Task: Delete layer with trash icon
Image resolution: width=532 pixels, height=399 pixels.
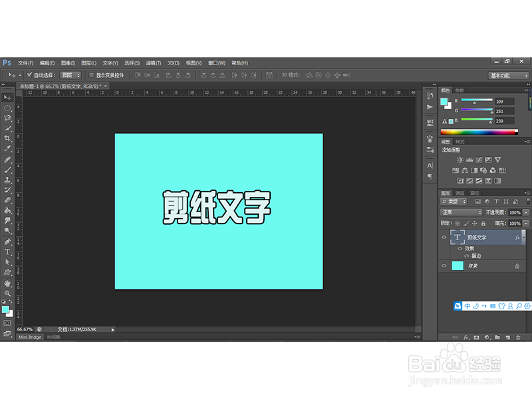Action: pos(518,337)
